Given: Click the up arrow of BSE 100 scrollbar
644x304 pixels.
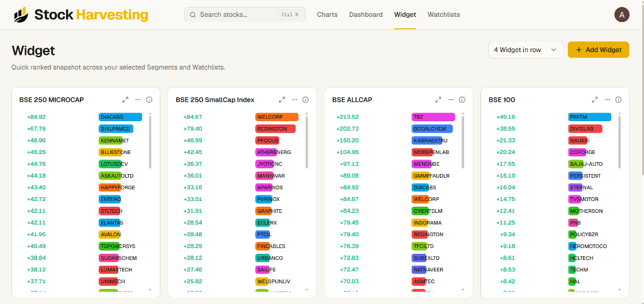Looking at the screenshot, I should pos(619,113).
